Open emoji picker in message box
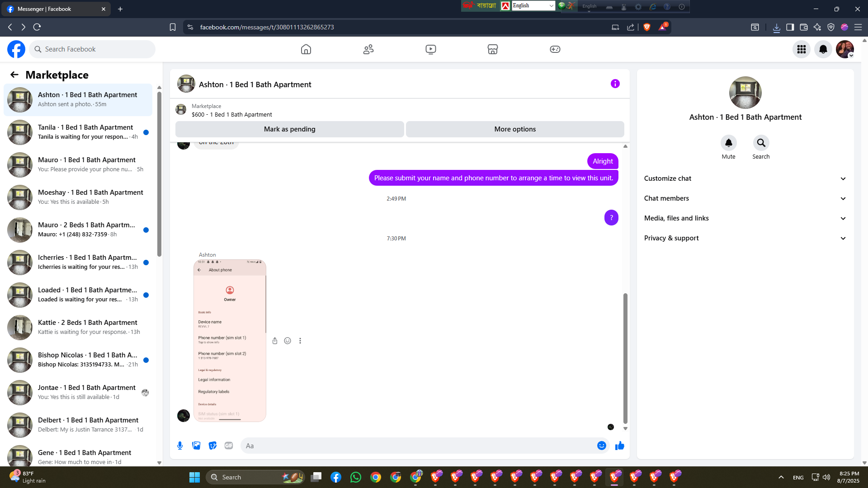 601,446
